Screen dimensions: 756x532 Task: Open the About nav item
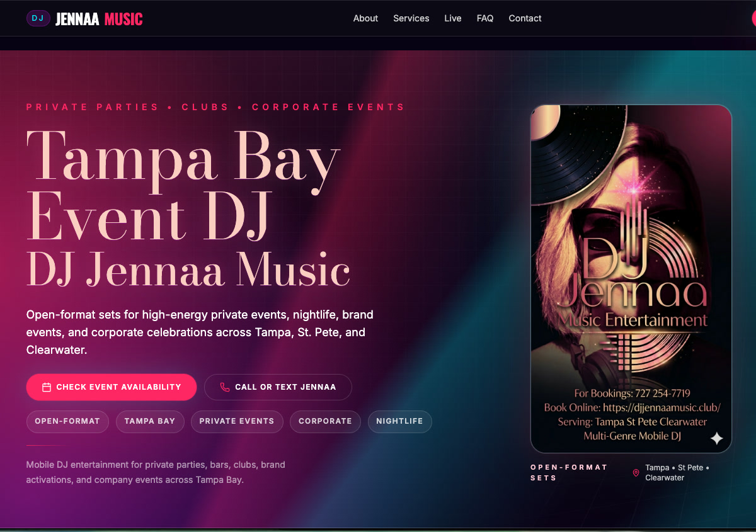pos(365,18)
